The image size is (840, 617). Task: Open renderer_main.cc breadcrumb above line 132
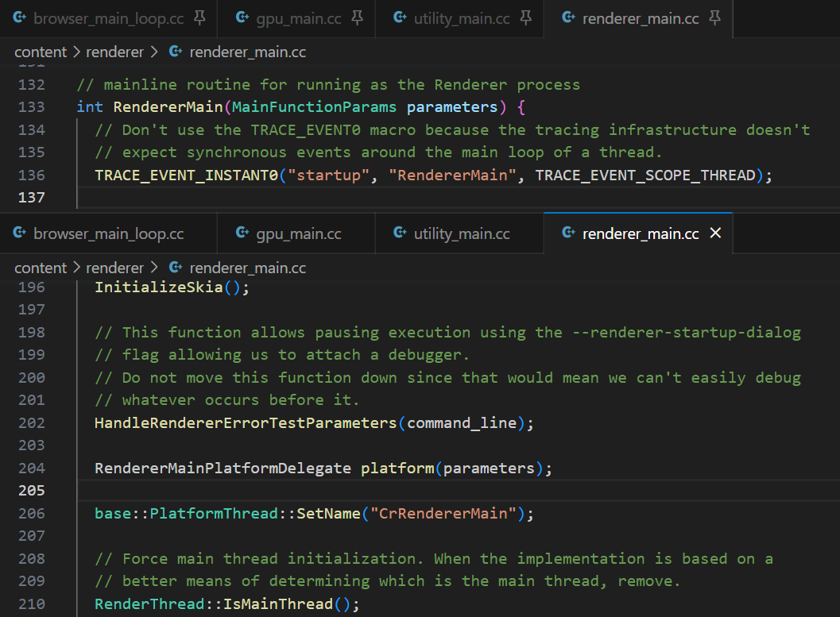tap(247, 52)
